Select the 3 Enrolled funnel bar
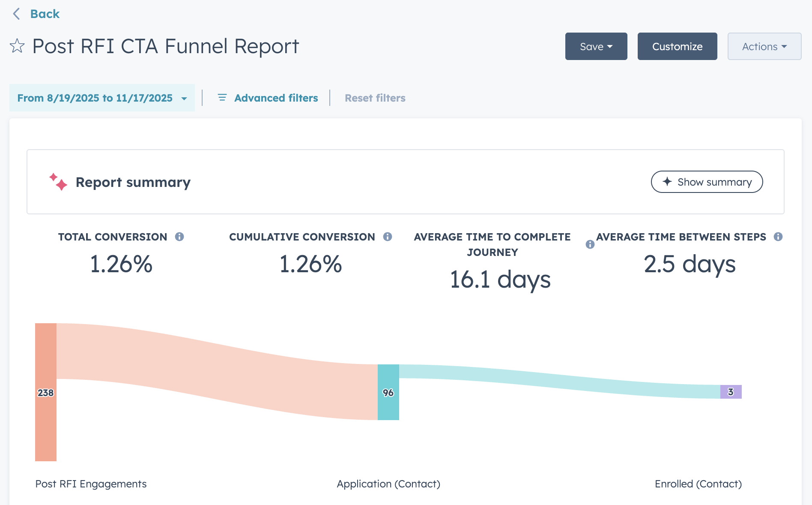This screenshot has height=505, width=812. pyautogui.click(x=731, y=392)
